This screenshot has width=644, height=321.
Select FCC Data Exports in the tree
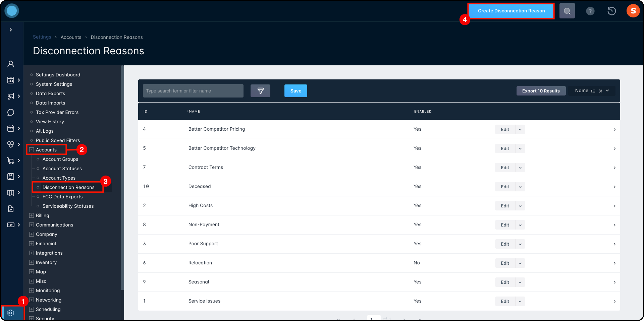click(62, 197)
